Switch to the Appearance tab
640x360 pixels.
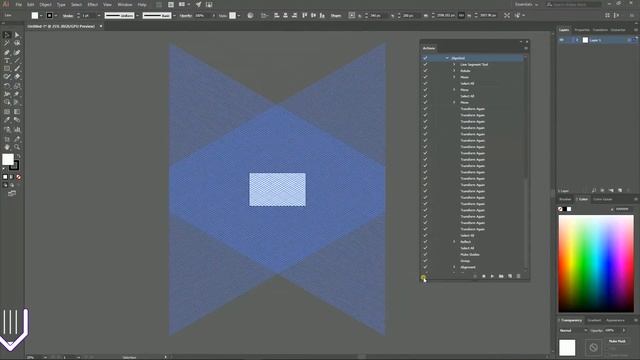616,320
